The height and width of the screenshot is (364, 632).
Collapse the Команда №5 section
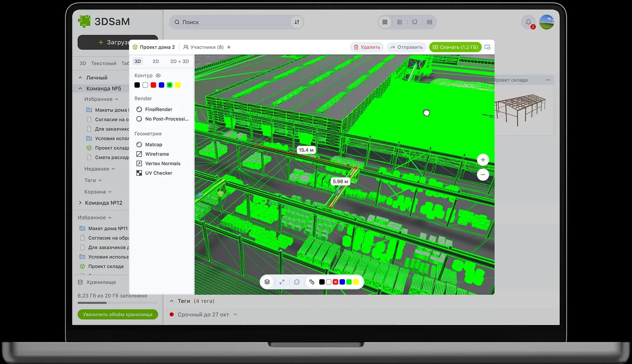click(x=80, y=89)
